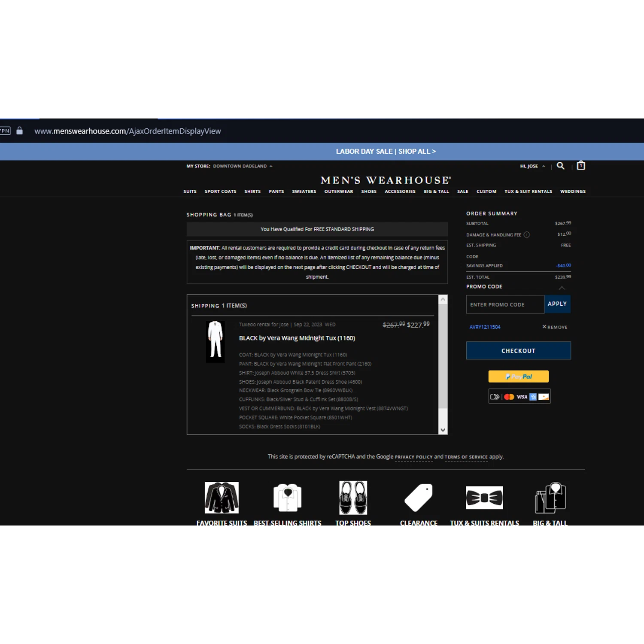The image size is (644, 644).
Task: Open the Weddings menu
Action: click(x=573, y=191)
